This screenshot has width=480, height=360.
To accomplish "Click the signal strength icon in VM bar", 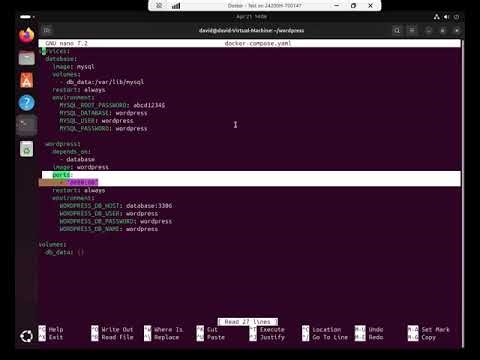I will [176, 6].
